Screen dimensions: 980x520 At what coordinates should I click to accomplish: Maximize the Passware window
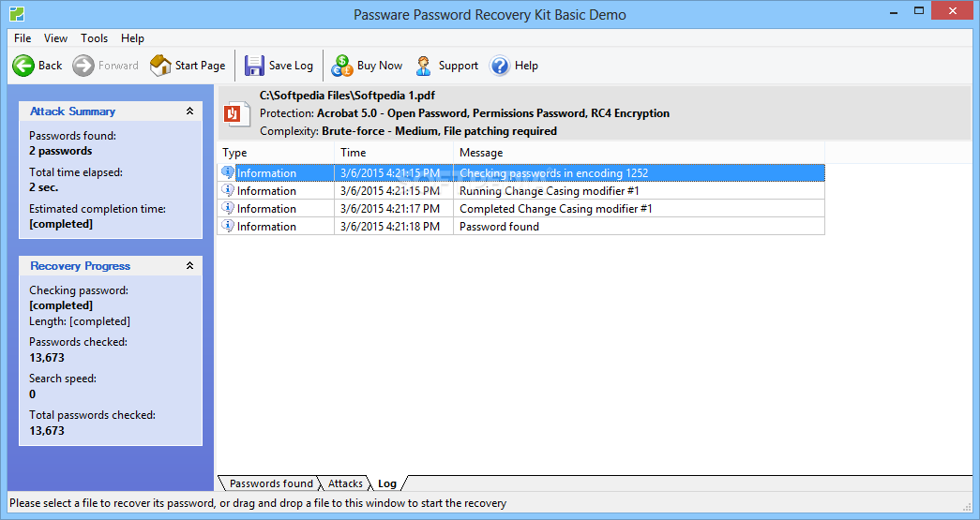pos(919,10)
